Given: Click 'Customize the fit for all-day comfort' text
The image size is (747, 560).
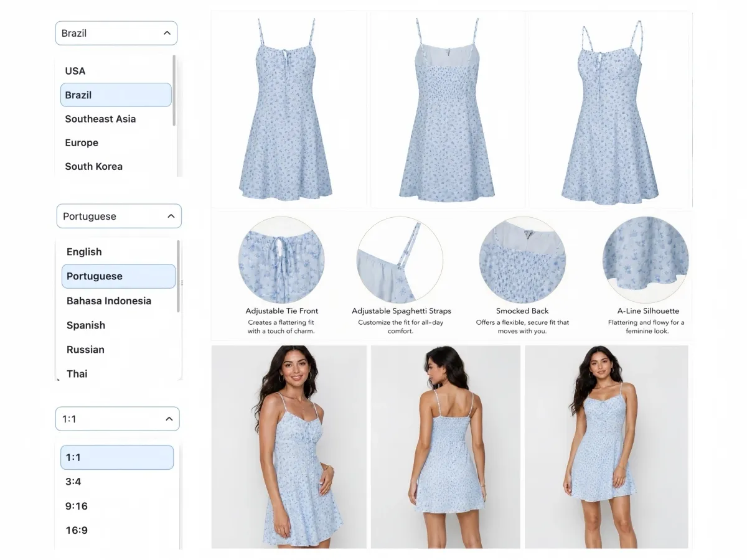Looking at the screenshot, I should tap(400, 327).
